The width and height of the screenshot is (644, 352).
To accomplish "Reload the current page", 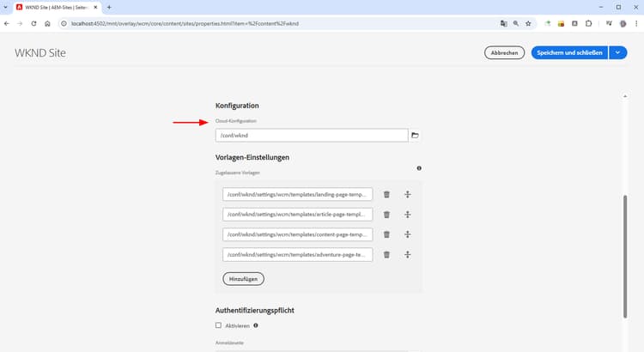I will pyautogui.click(x=33, y=24).
